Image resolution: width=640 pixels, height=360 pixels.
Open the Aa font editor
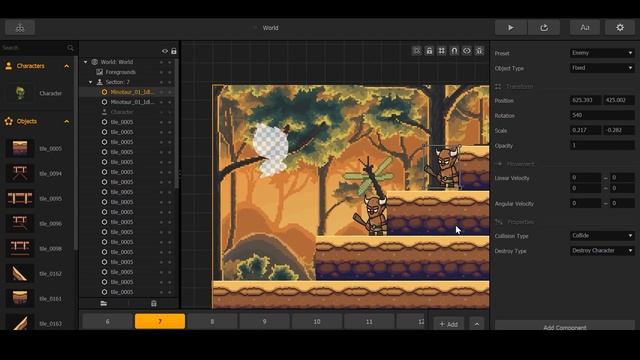585,28
